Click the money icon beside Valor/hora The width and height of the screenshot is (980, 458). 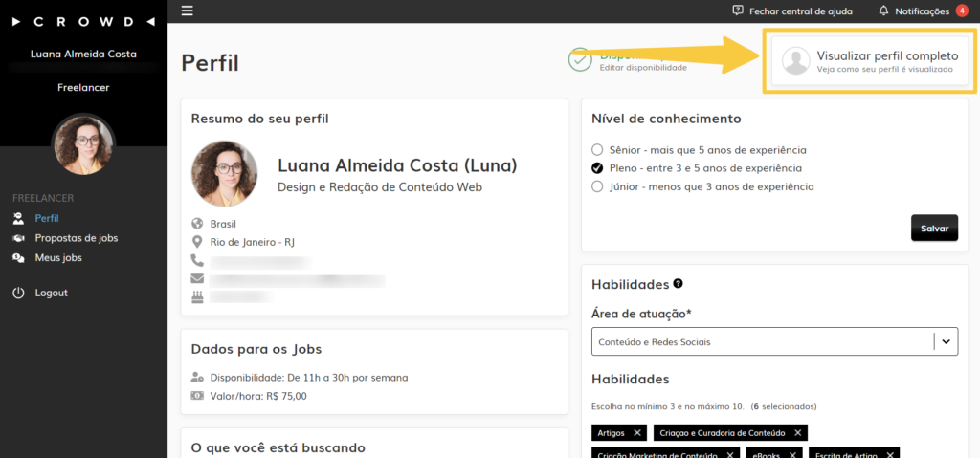[197, 396]
